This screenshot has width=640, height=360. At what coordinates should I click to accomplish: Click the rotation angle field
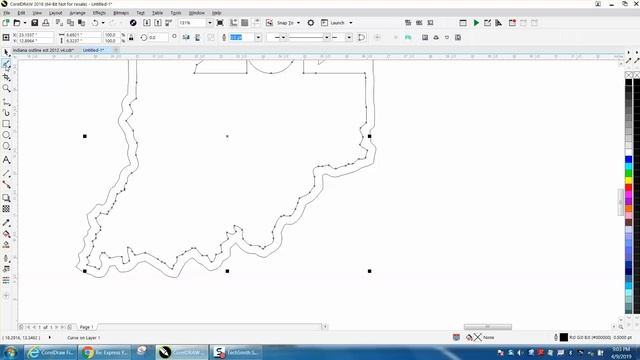pyautogui.click(x=158, y=38)
